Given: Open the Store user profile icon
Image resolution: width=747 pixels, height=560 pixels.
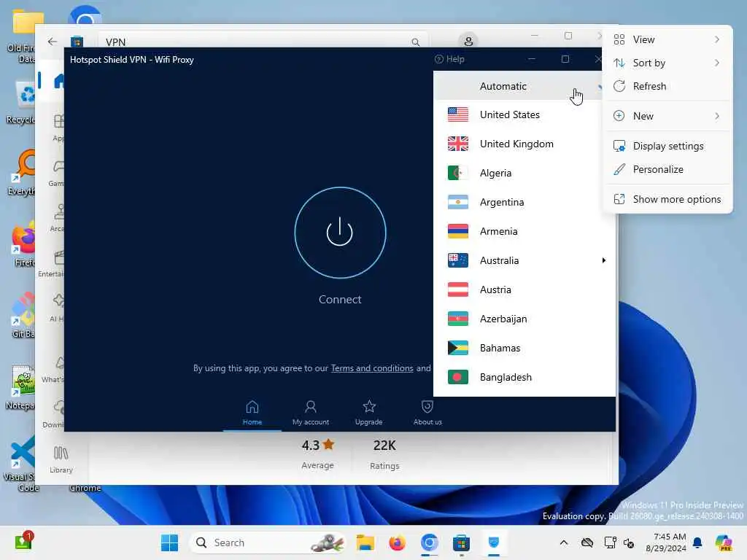Looking at the screenshot, I should click(468, 41).
